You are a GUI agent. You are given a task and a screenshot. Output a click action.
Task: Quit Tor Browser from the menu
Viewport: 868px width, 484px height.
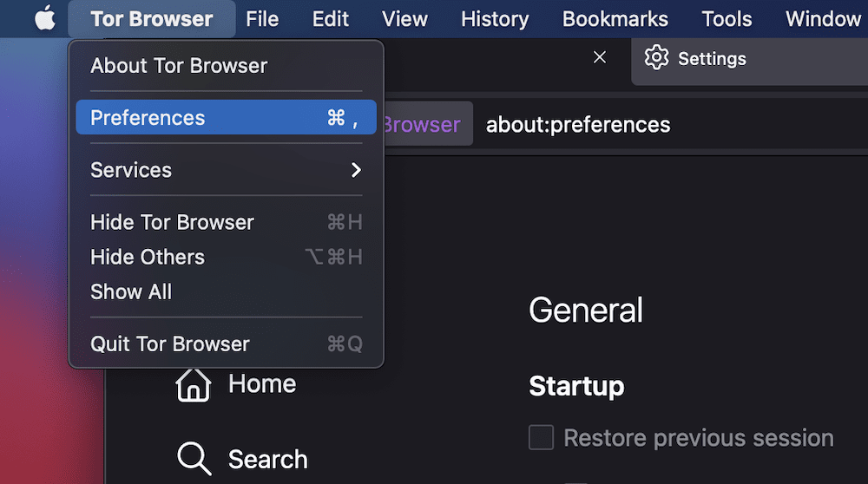point(170,343)
